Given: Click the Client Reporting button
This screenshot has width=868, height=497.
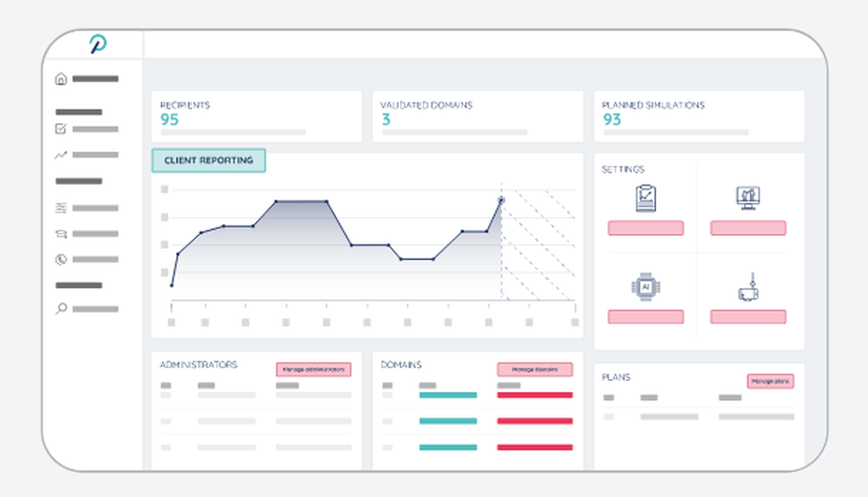Looking at the screenshot, I should point(208,160).
